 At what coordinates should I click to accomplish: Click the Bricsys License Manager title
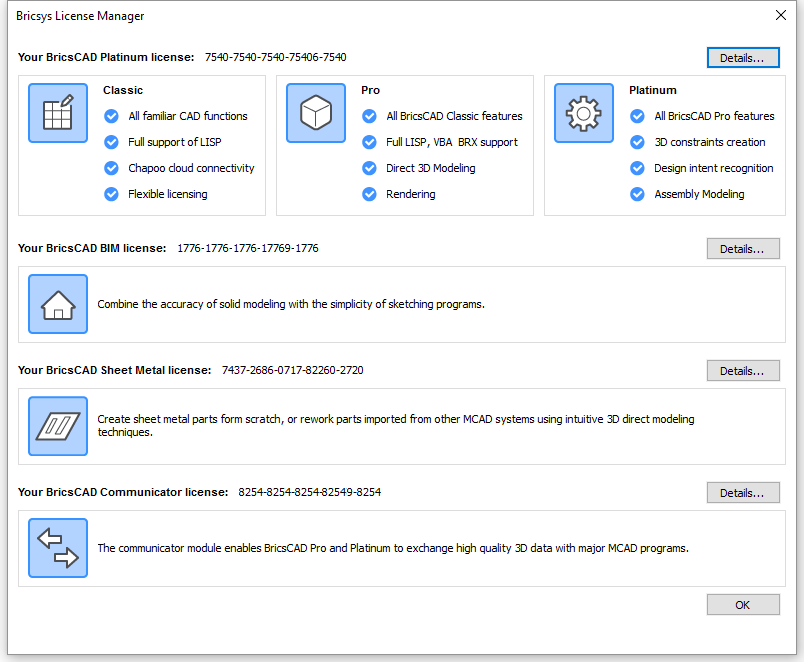pyautogui.click(x=80, y=16)
